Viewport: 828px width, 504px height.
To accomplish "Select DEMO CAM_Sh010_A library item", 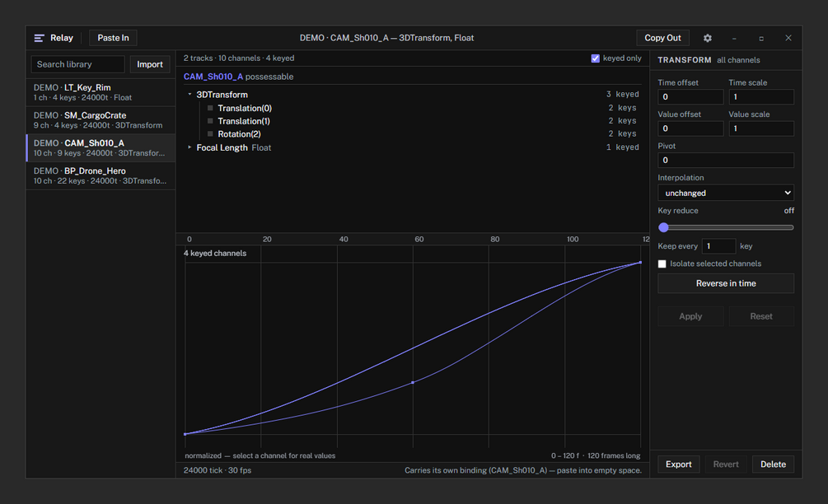I will tap(101, 147).
